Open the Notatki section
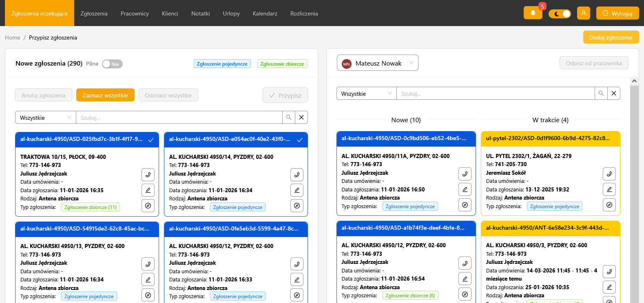Image resolution: width=644 pixels, height=303 pixels. pos(201,13)
